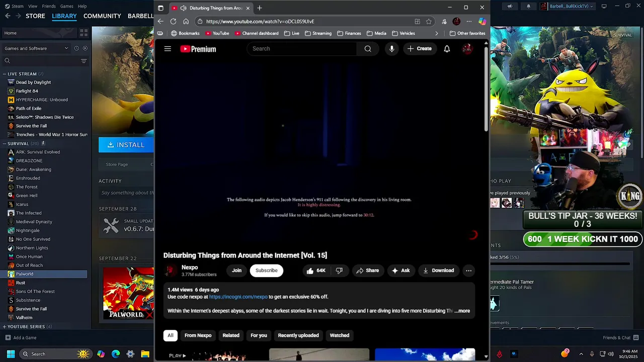Image resolution: width=644 pixels, height=362 pixels.
Task: Open YouTube notifications bell
Action: tap(447, 49)
